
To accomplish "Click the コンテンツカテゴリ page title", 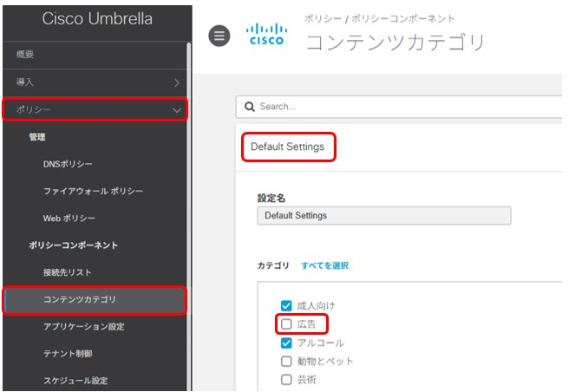I will point(395,42).
